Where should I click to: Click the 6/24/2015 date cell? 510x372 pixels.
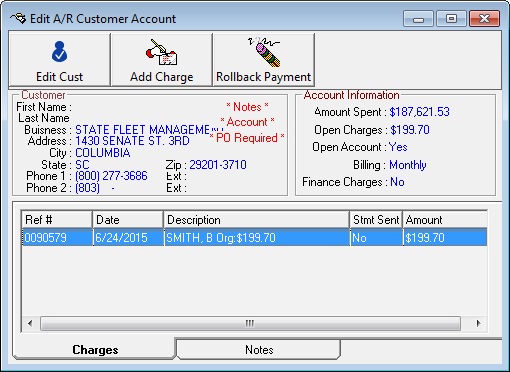(x=128, y=238)
